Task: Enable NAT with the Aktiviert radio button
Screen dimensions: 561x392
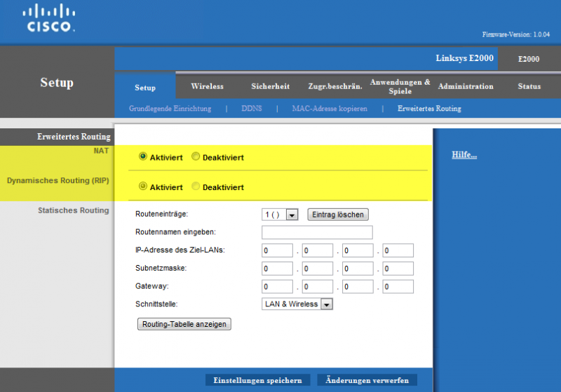Action: 143,157
